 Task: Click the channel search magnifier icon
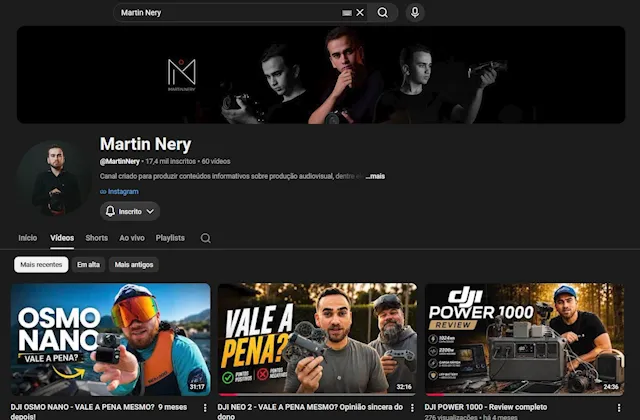[206, 238]
